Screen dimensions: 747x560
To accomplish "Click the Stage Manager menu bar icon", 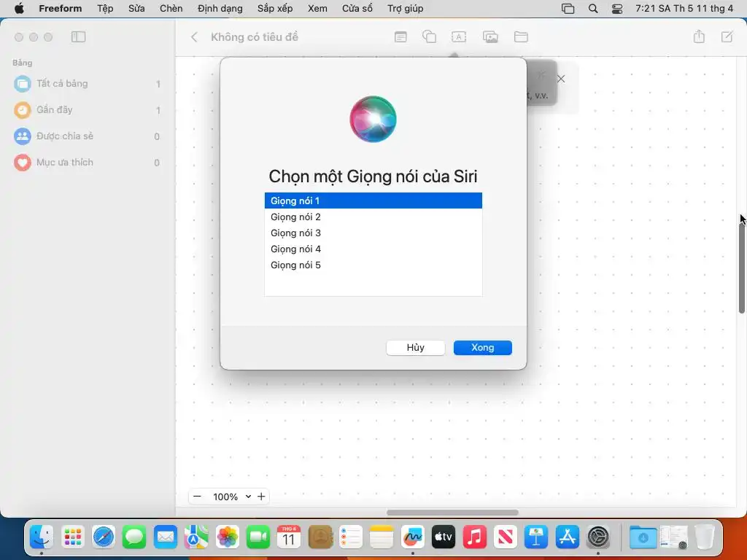I will [x=568, y=9].
